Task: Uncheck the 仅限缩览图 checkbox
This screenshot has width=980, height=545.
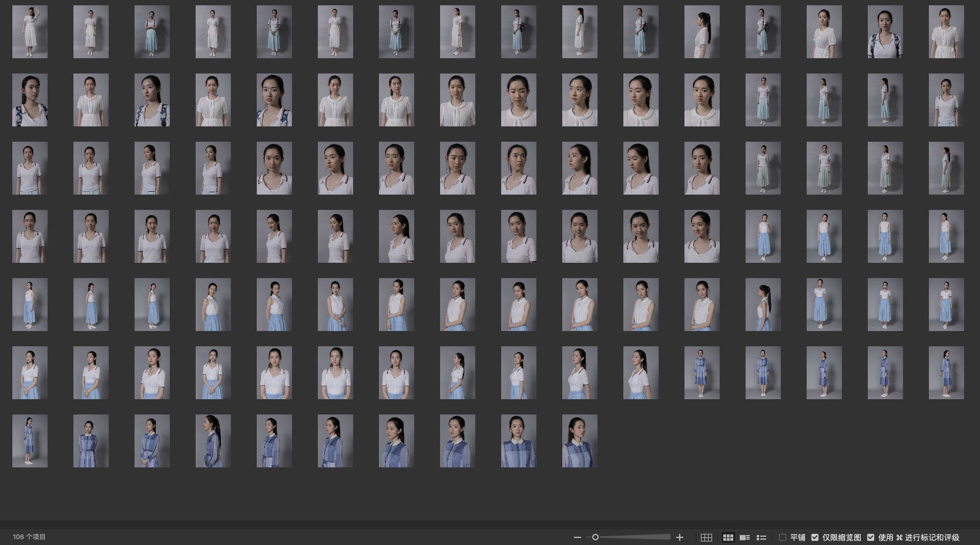Action: (x=815, y=537)
